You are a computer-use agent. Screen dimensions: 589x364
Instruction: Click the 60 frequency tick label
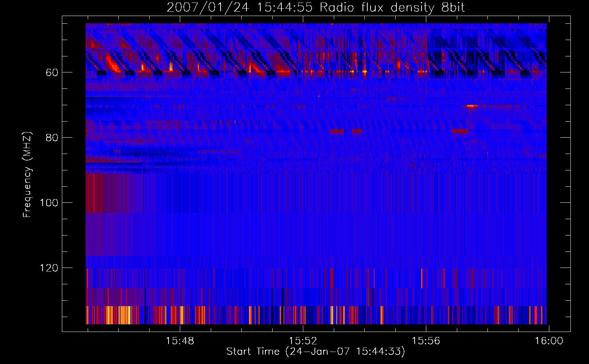(x=52, y=72)
